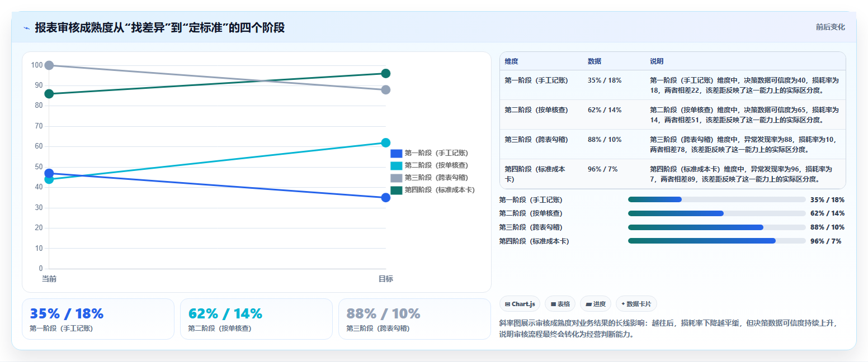
Task: Click the 目标 x-axis label
Action: point(385,279)
